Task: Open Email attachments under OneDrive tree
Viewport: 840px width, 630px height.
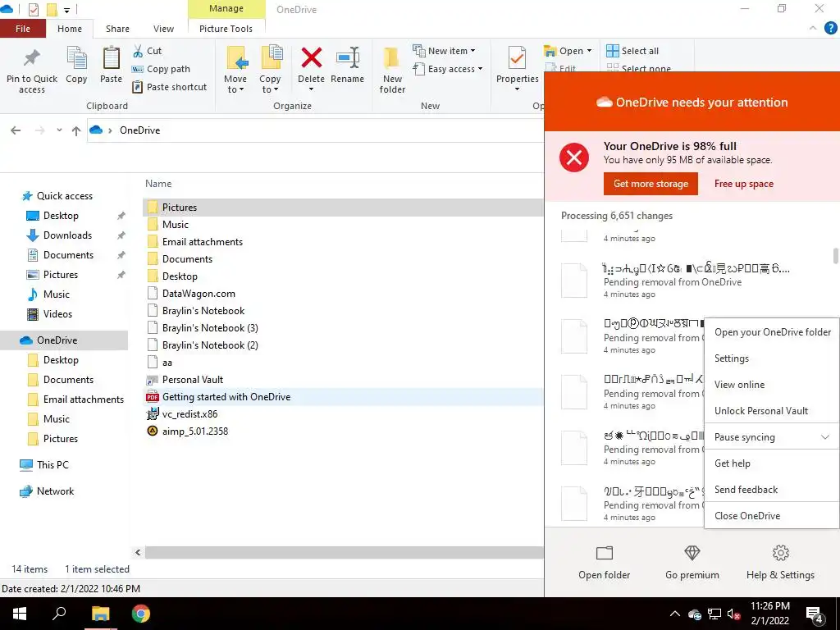Action: click(83, 399)
